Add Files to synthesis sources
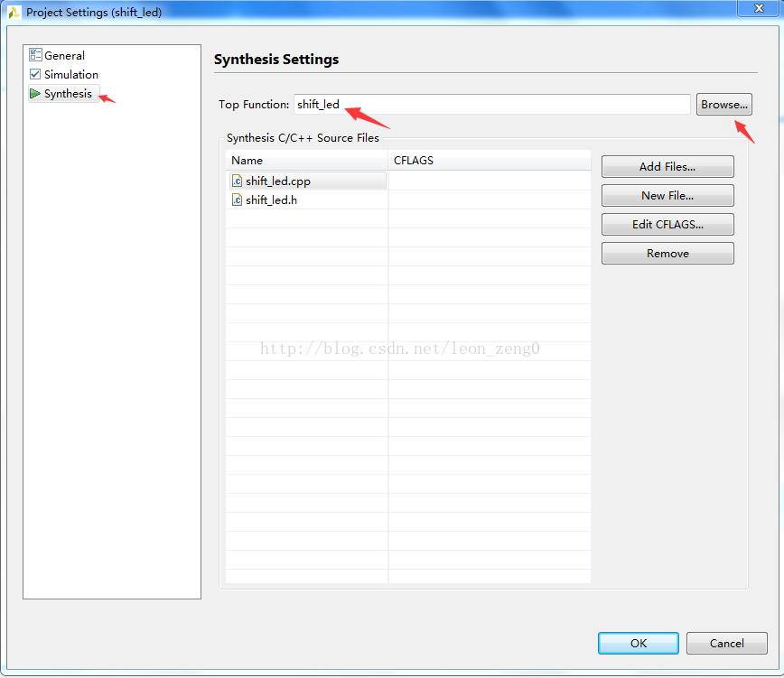Viewport: 784px width, 678px height. click(667, 166)
